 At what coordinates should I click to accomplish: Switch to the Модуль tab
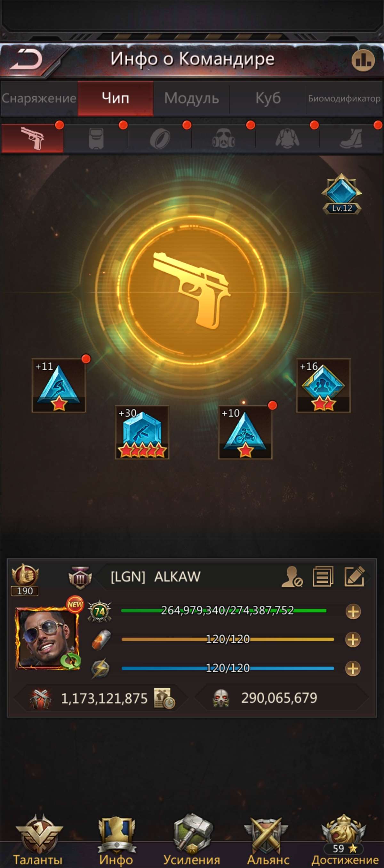coord(191,98)
